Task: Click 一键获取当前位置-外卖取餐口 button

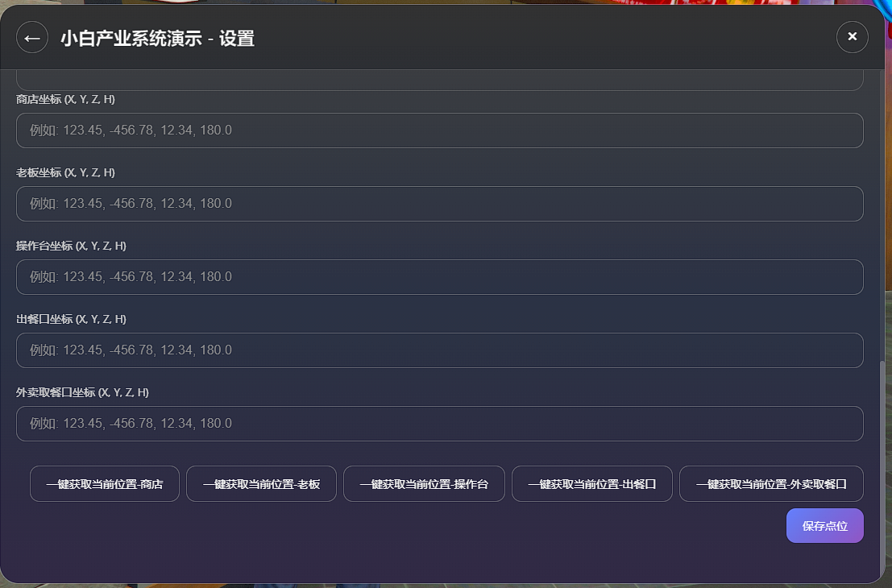Action: coord(771,484)
